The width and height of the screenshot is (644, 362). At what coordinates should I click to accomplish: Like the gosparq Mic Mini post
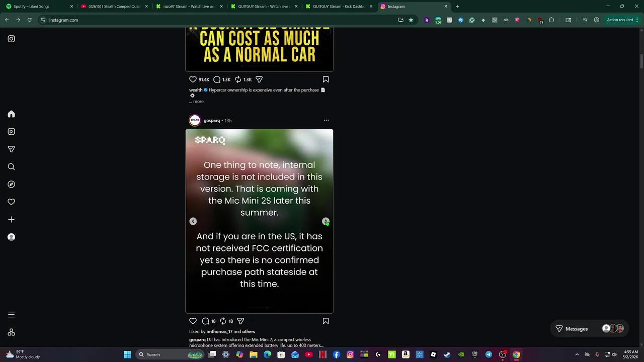coord(193,321)
